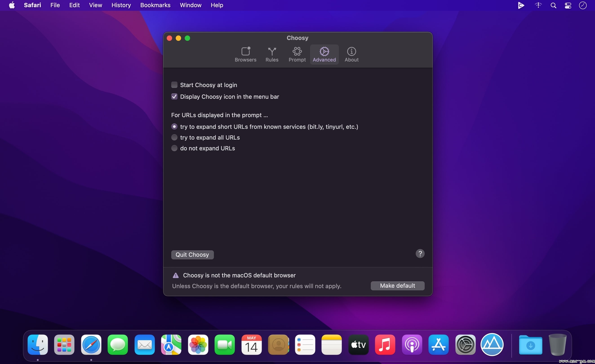The image size is (595, 364).
Task: Open the Edit menu
Action: [x=74, y=5]
